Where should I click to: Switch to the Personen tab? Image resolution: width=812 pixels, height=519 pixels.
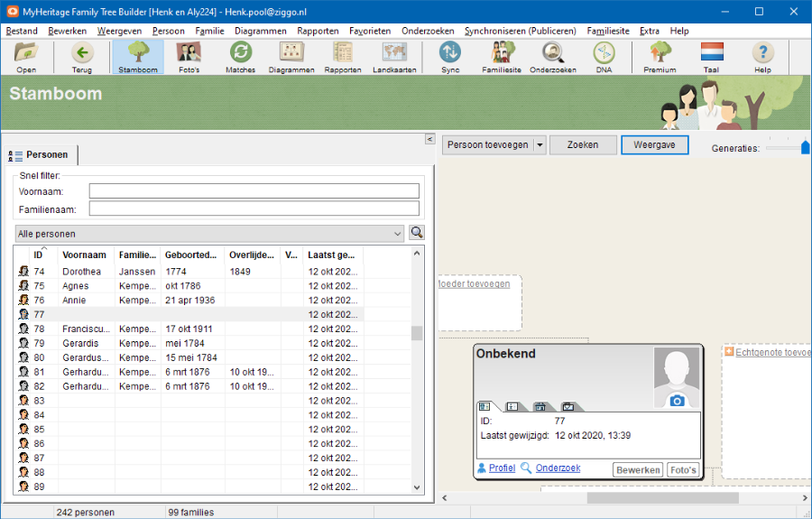pyautogui.click(x=42, y=155)
